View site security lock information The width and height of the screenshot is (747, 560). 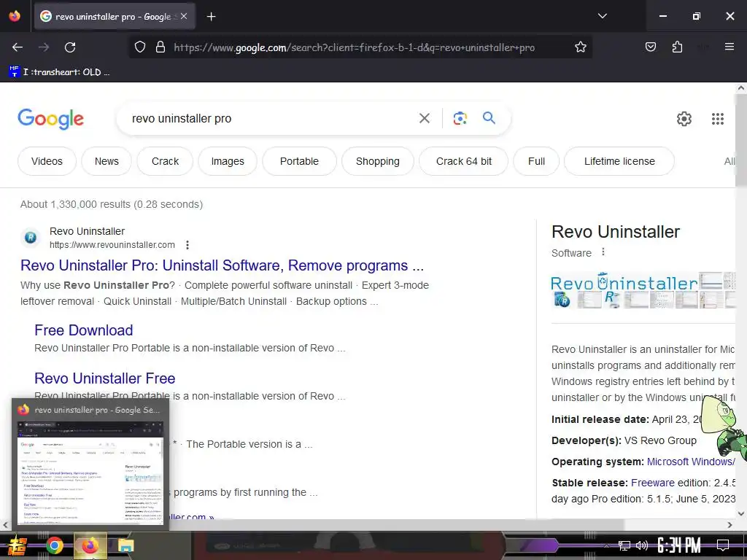click(x=160, y=47)
